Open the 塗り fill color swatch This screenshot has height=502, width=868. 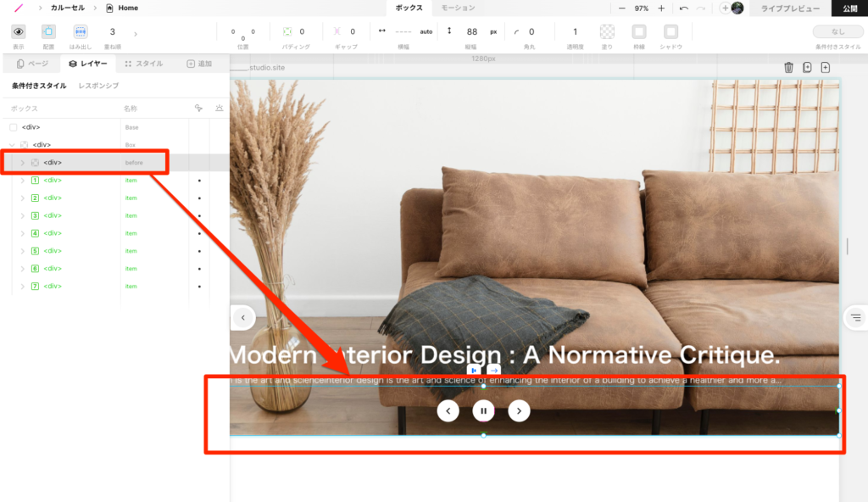pyautogui.click(x=607, y=31)
